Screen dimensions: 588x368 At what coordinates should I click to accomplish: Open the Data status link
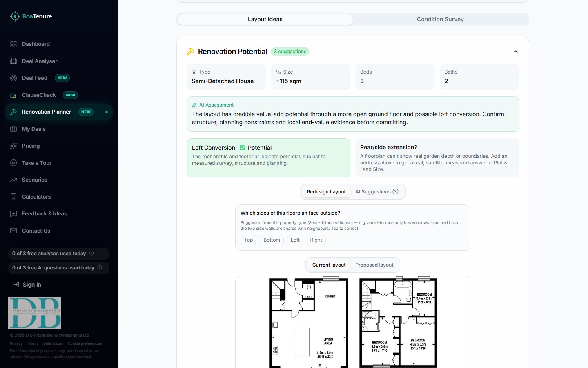(53, 343)
